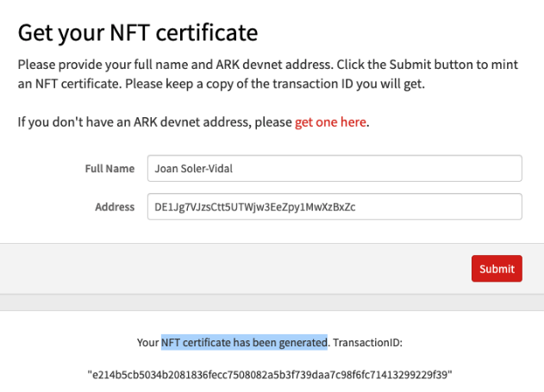Click the gray divider strip below the Submit panel

pos(272,302)
